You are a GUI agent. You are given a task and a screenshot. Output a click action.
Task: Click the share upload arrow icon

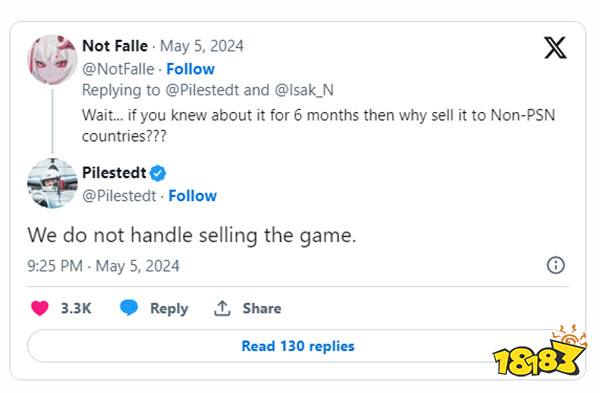coord(222,308)
